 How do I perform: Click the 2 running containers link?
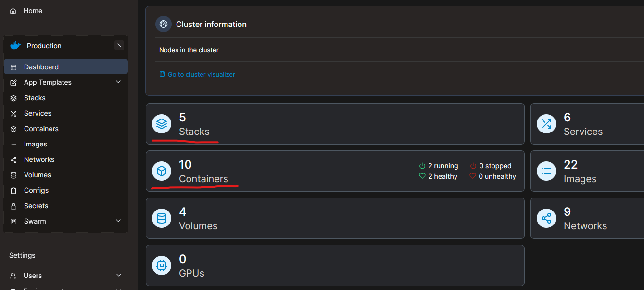tap(438, 166)
